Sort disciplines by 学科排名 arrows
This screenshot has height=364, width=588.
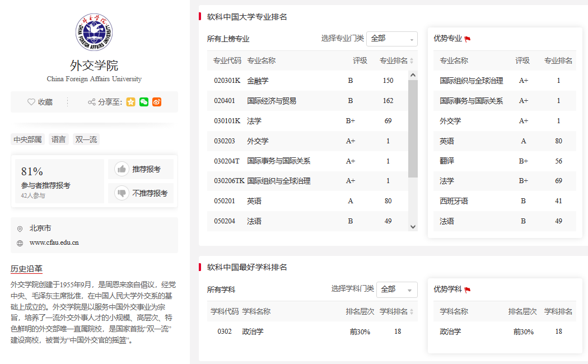(x=412, y=311)
